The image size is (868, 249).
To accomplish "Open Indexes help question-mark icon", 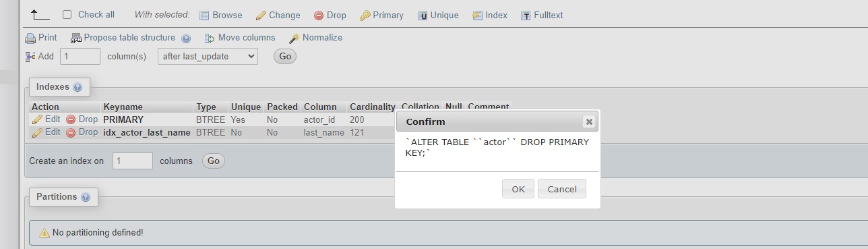I will [77, 87].
